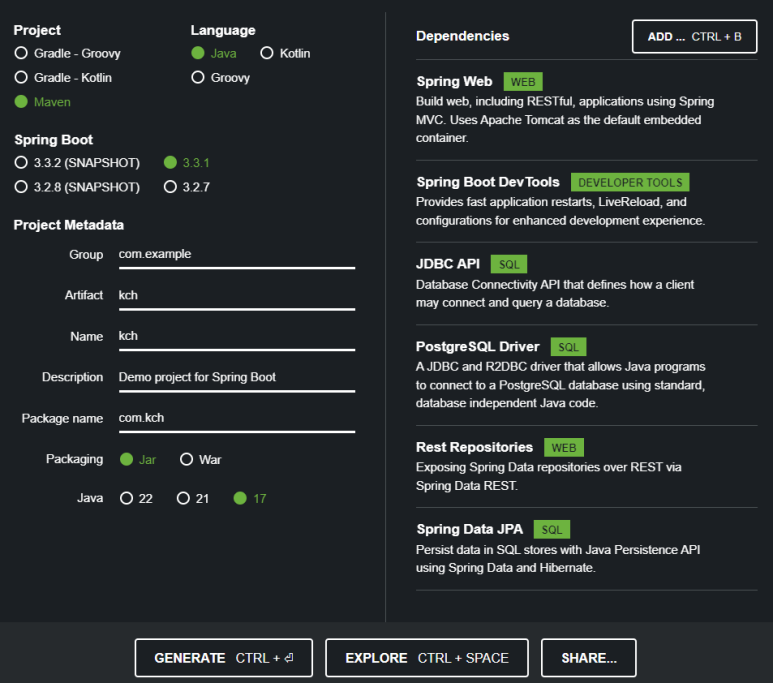This screenshot has width=773, height=683.
Task: Click the SQL tag beside PostgreSQL Driver
Action: (568, 347)
